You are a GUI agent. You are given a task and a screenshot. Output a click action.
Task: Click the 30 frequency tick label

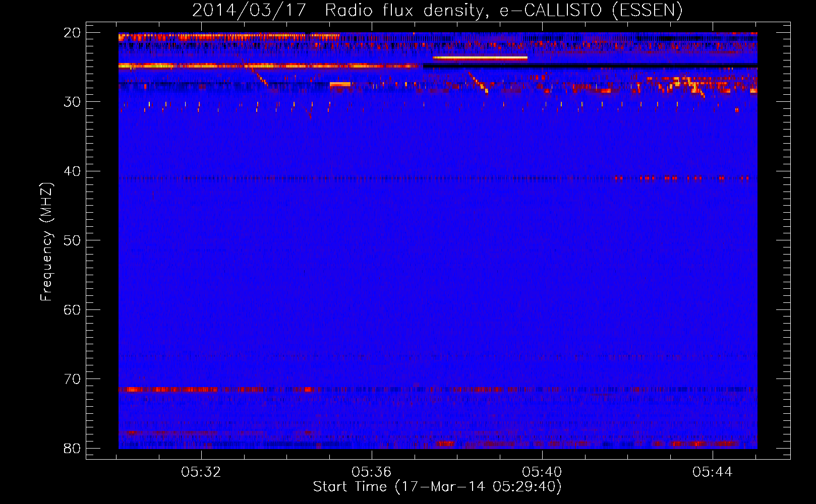coord(72,102)
